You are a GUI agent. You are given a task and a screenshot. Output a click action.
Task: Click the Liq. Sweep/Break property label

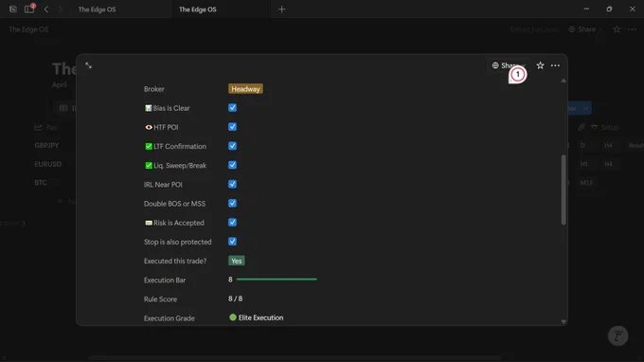(175, 165)
